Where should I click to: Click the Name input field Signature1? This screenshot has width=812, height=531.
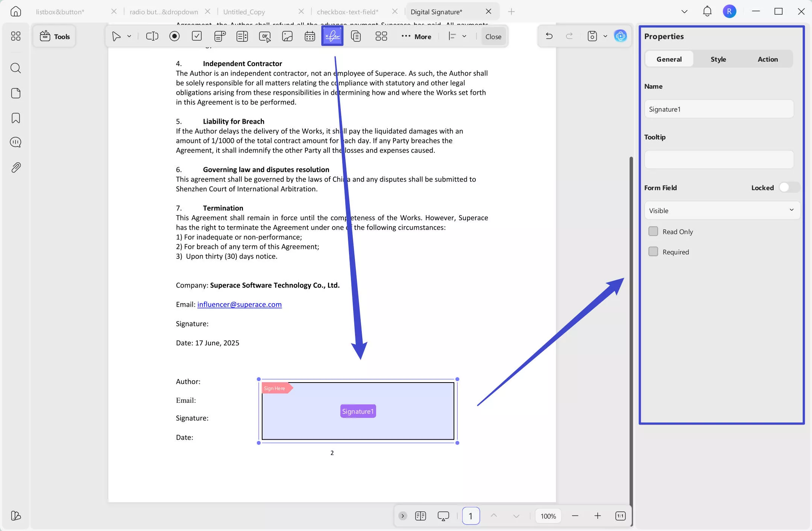tap(719, 109)
